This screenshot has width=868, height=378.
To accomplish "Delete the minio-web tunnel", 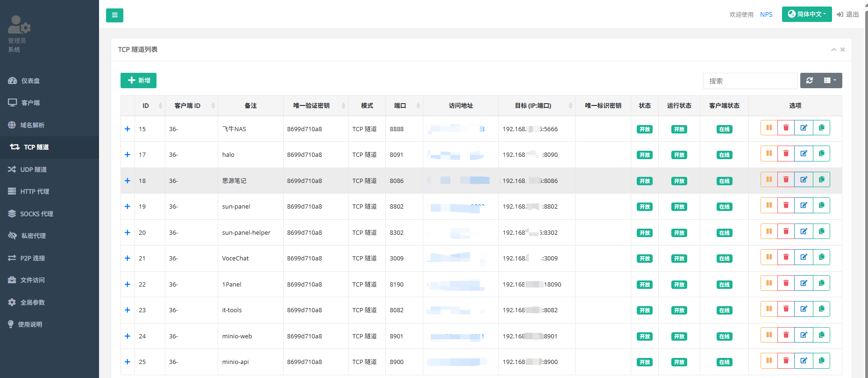I will pyautogui.click(x=786, y=335).
